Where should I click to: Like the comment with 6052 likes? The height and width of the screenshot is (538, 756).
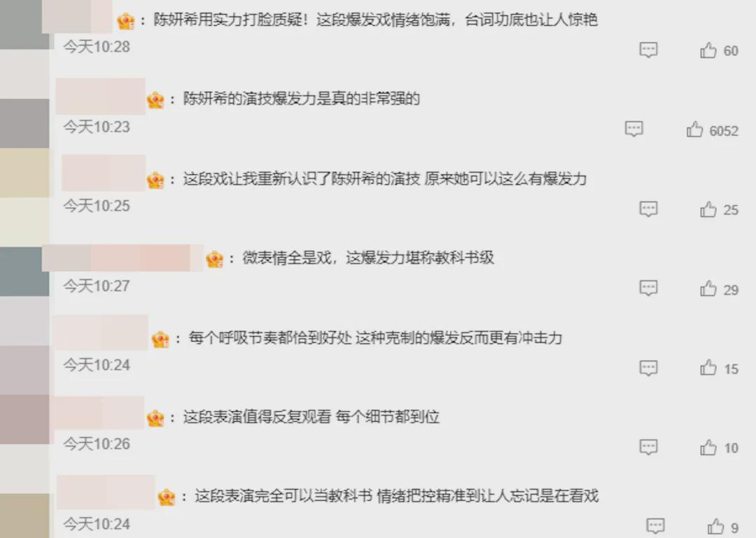tap(694, 130)
